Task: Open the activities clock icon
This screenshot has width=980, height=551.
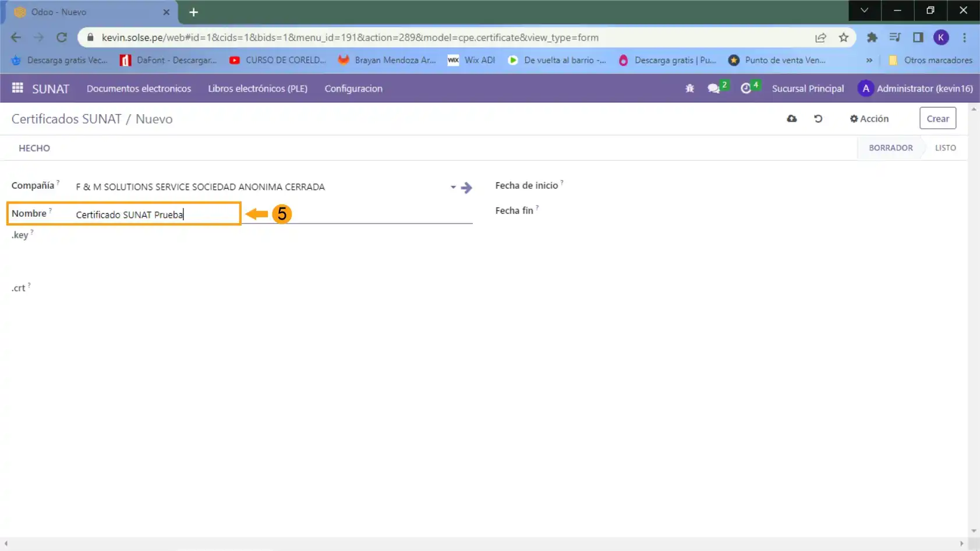Action: 746,89
